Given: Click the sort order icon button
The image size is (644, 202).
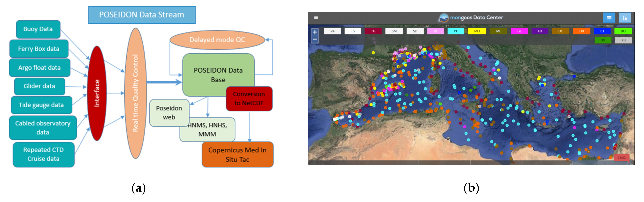Looking at the screenshot, I should (x=625, y=18).
